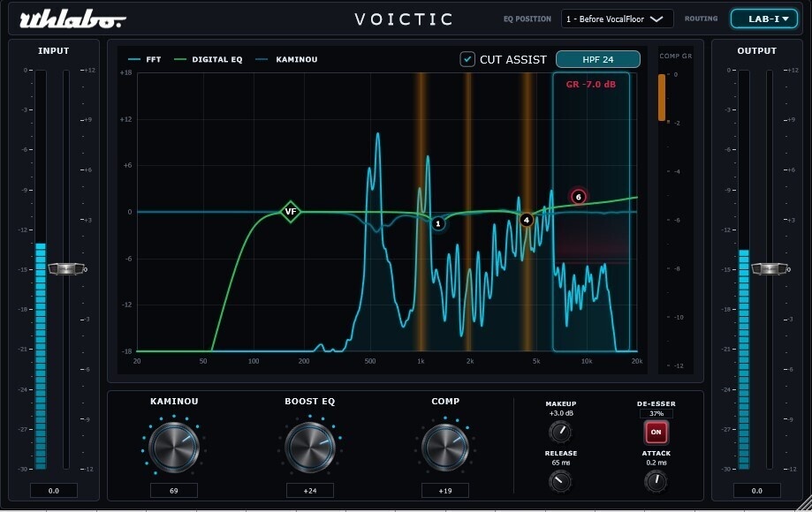The image size is (812, 512).
Task: Click the MAKEUP gain knob
Action: point(560,432)
